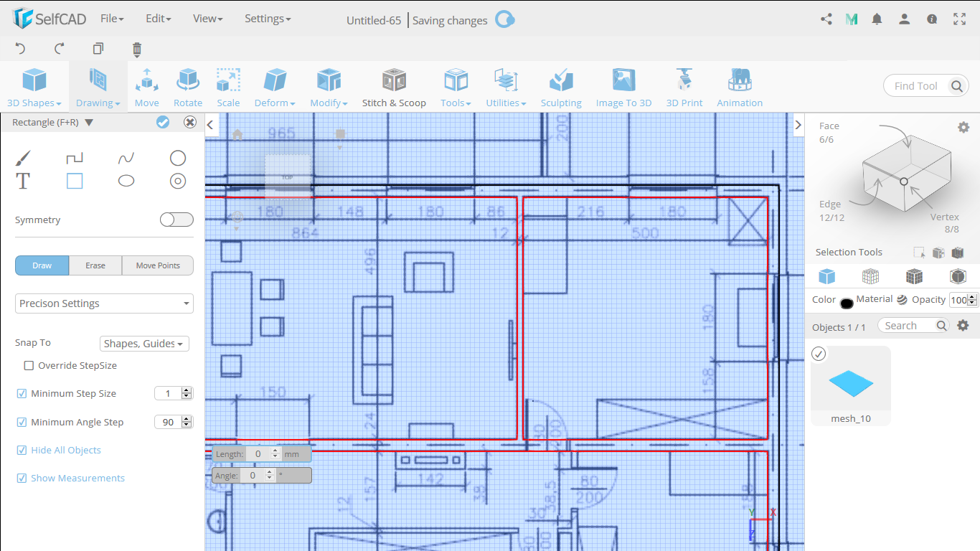Open user account profile icon
The height and width of the screenshot is (551, 980).
(905, 19)
